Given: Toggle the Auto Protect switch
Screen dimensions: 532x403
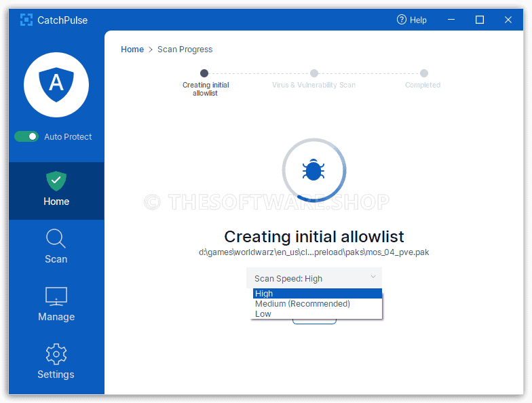Looking at the screenshot, I should (26, 137).
